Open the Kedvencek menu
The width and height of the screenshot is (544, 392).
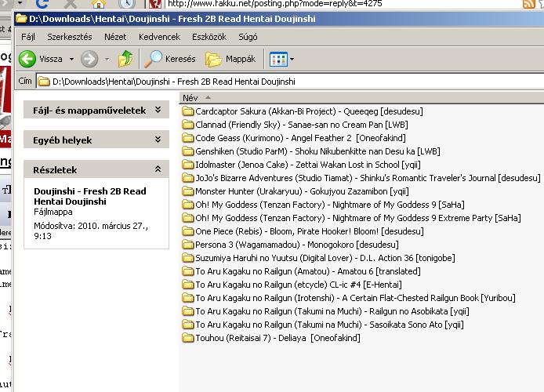coord(159,37)
